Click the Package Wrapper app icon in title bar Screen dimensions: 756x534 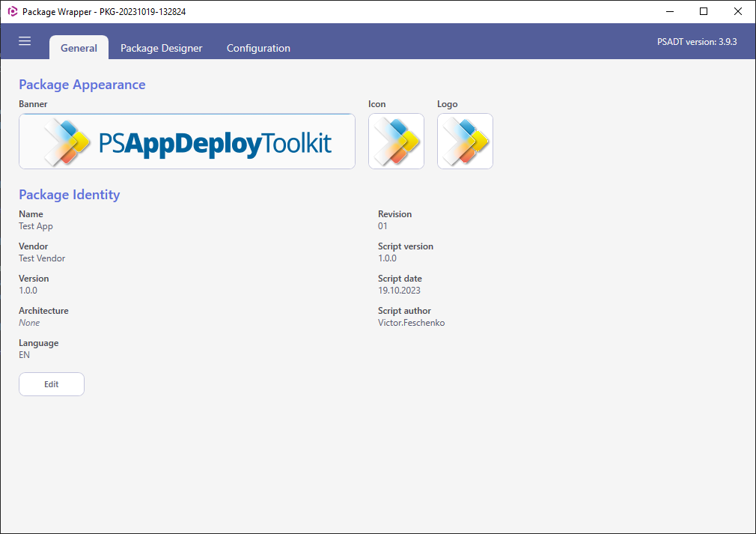click(13, 11)
